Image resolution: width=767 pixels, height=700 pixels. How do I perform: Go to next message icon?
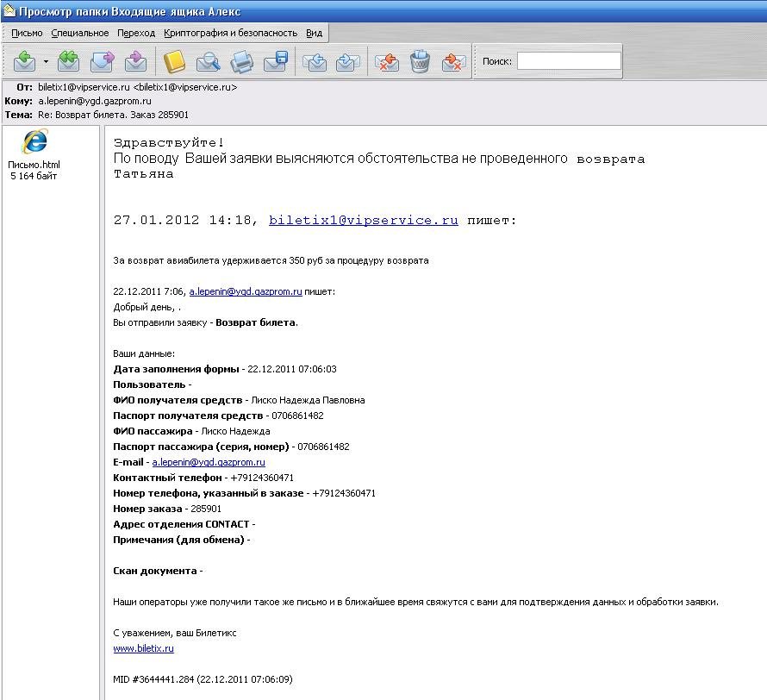pos(348,61)
